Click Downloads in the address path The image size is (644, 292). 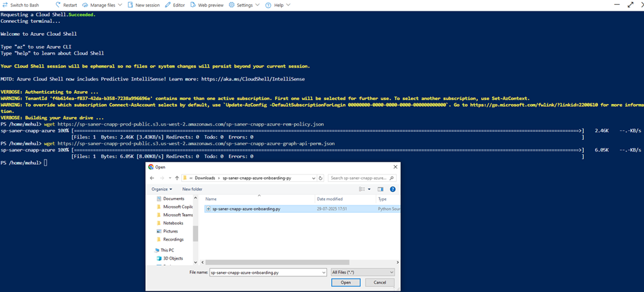coord(205,178)
